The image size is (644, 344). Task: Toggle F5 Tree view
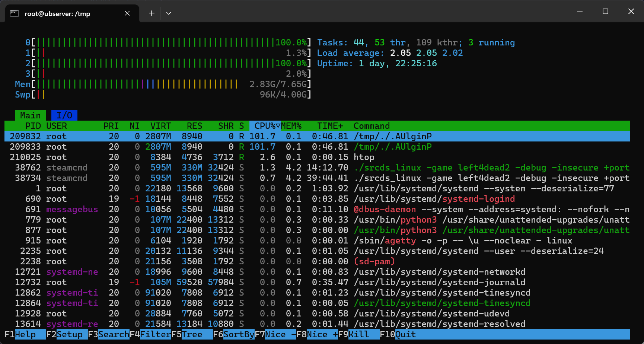click(192, 334)
